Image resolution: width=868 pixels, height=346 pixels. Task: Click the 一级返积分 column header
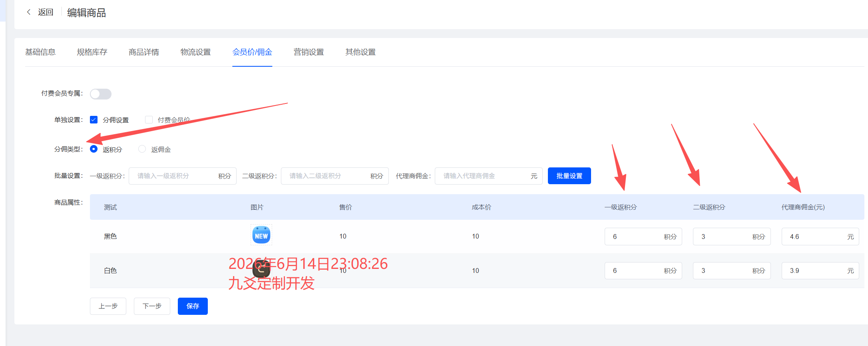(x=621, y=207)
